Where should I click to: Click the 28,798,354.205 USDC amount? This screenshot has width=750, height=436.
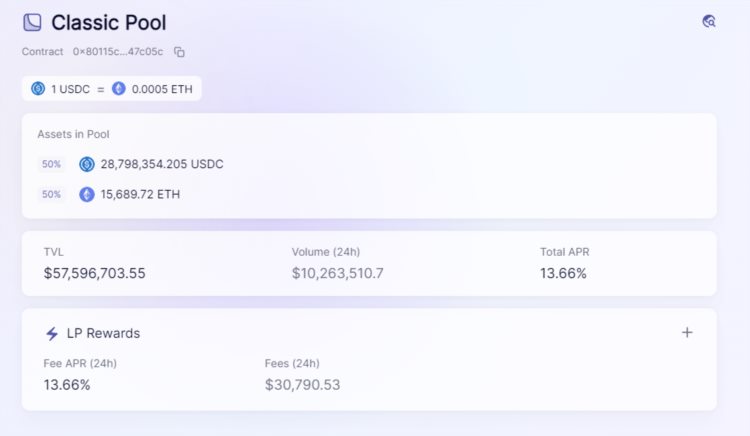point(161,164)
